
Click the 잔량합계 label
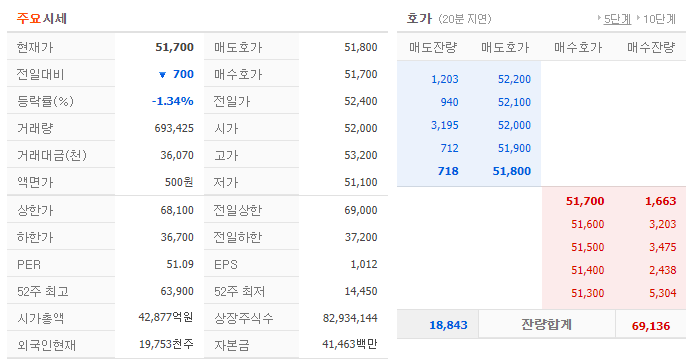point(546,325)
